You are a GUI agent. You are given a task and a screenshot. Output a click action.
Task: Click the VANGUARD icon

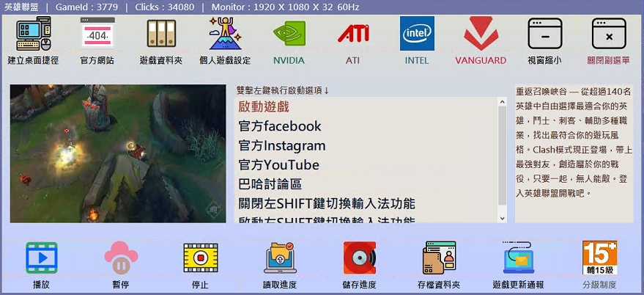(x=481, y=33)
